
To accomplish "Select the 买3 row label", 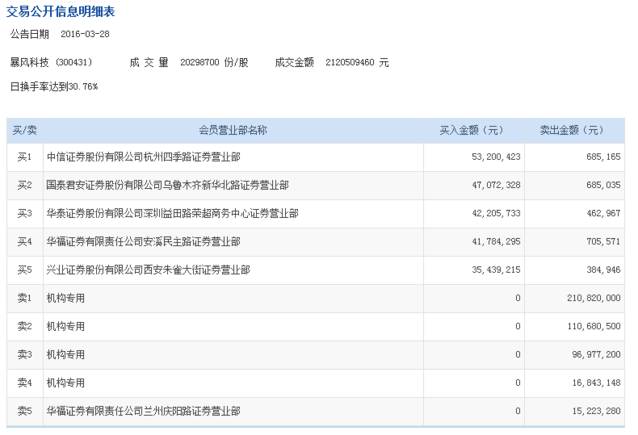I will click(x=24, y=213).
